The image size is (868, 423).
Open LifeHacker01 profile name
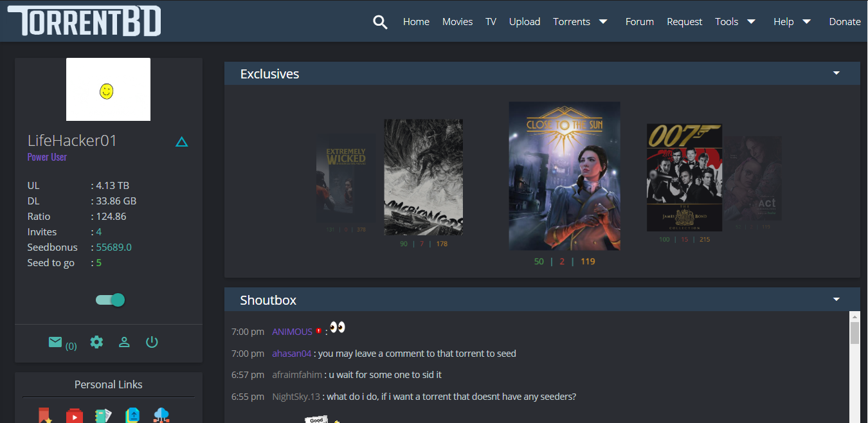click(72, 141)
